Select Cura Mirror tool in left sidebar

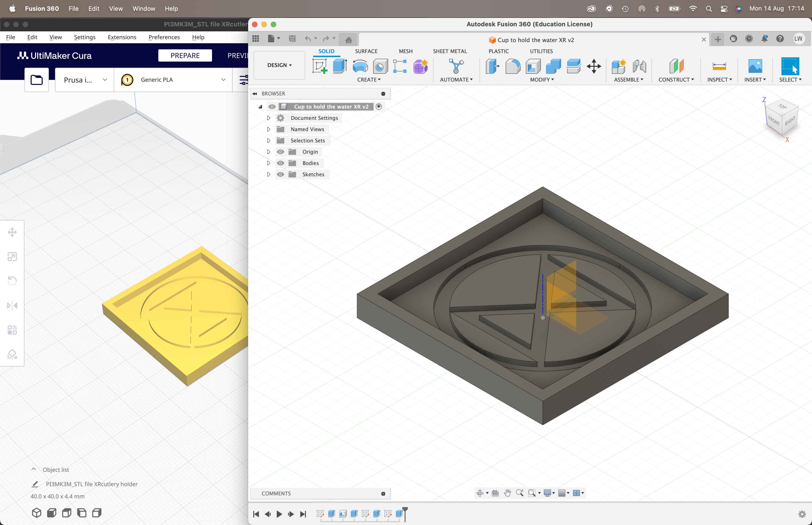pyautogui.click(x=12, y=305)
